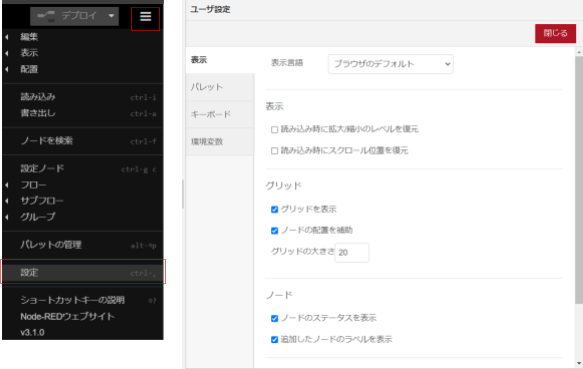The width and height of the screenshot is (583, 369).
Task: Close user settings with 閉じる button
Action: click(x=555, y=33)
